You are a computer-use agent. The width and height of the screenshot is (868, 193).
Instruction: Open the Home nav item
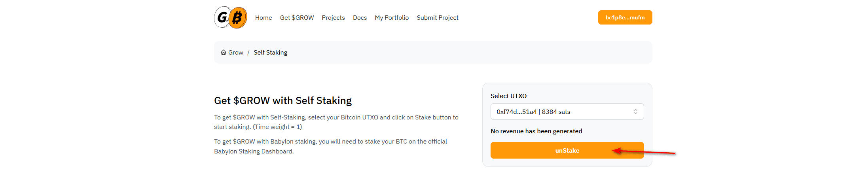pyautogui.click(x=263, y=17)
